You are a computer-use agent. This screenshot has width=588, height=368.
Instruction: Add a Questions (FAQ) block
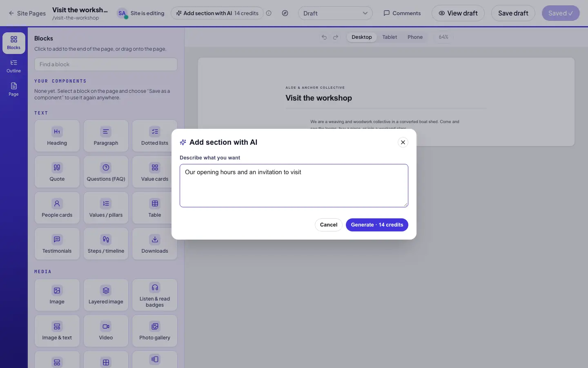(106, 172)
